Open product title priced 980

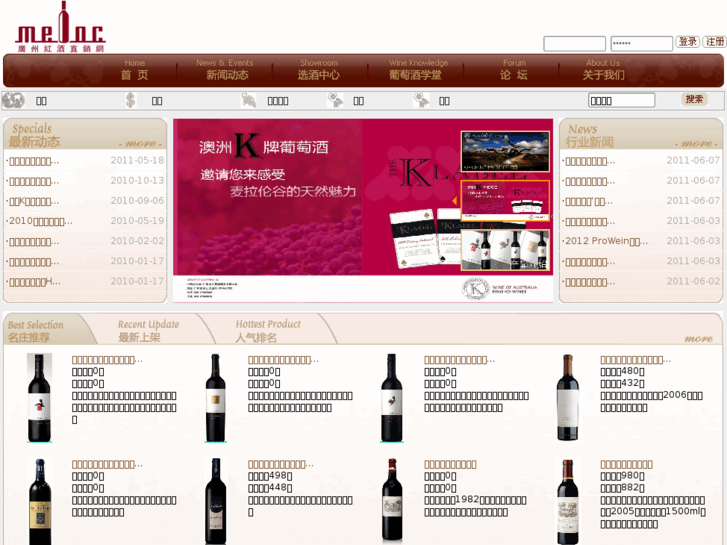tap(626, 464)
